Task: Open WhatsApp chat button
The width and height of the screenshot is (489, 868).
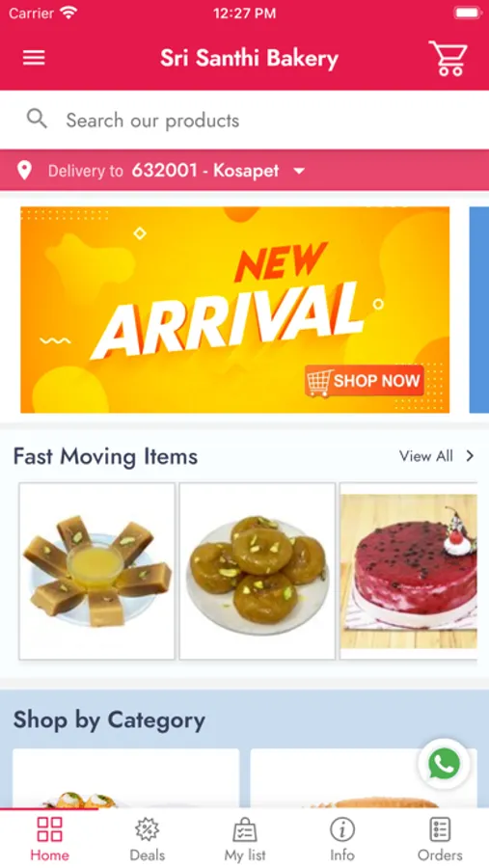Action: point(444,764)
